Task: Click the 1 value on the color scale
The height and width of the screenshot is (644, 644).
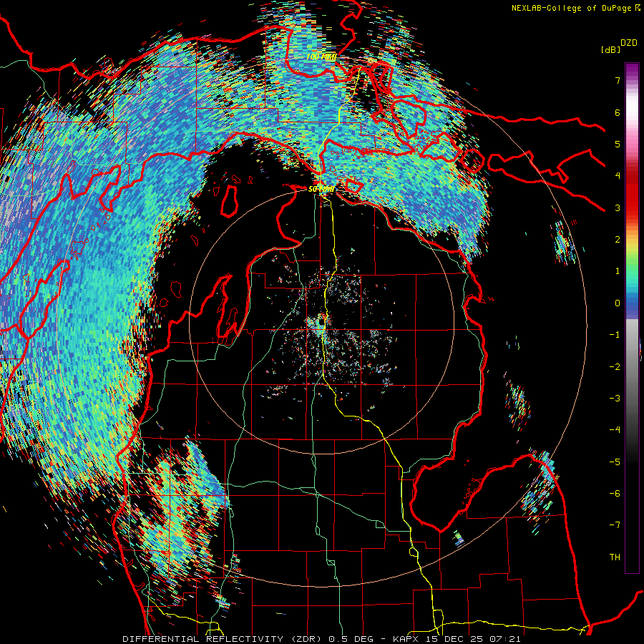Action: [618, 271]
